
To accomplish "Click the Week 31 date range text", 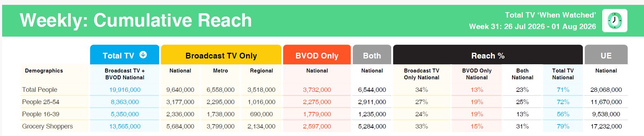I will [x=532, y=27].
